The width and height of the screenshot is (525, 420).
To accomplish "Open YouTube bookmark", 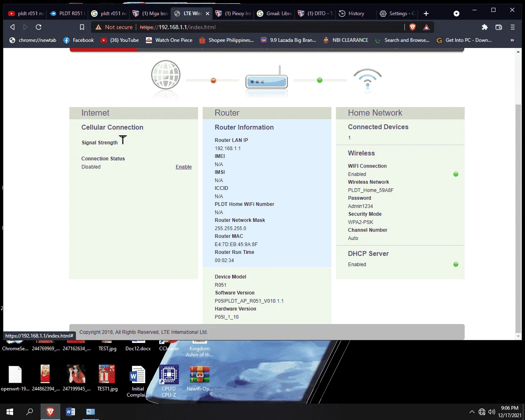I will point(120,40).
